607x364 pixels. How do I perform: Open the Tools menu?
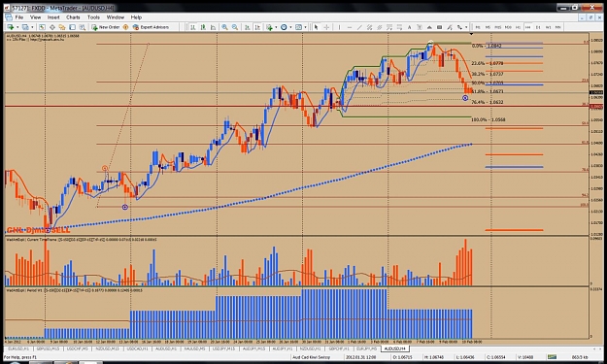click(x=93, y=17)
